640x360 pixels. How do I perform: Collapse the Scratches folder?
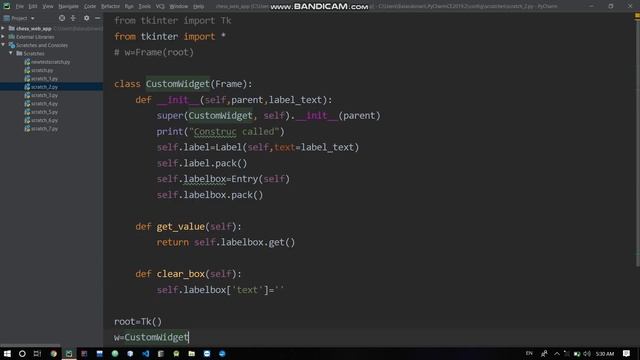pos(11,53)
